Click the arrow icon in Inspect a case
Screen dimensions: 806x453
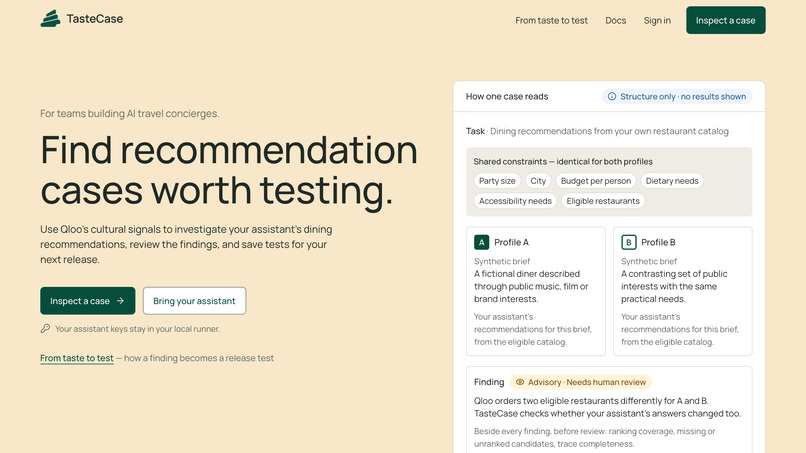120,301
